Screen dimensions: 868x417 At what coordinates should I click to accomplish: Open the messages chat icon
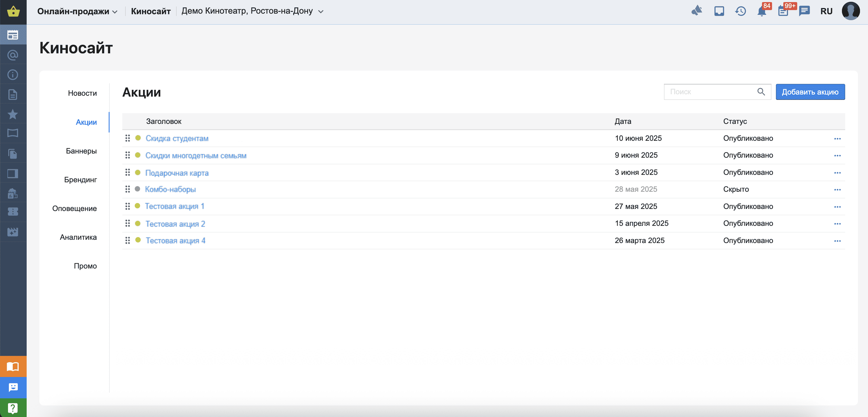(x=804, y=11)
